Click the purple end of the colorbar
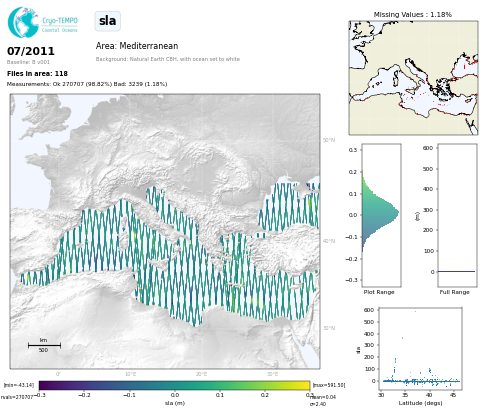This screenshot has height=410, width=492. pyautogui.click(x=44, y=385)
